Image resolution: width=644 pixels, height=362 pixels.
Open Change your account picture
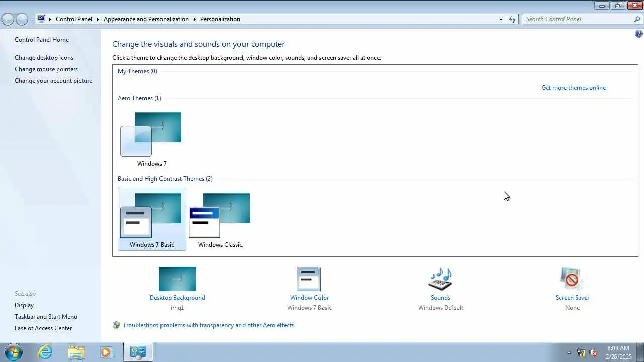53,81
